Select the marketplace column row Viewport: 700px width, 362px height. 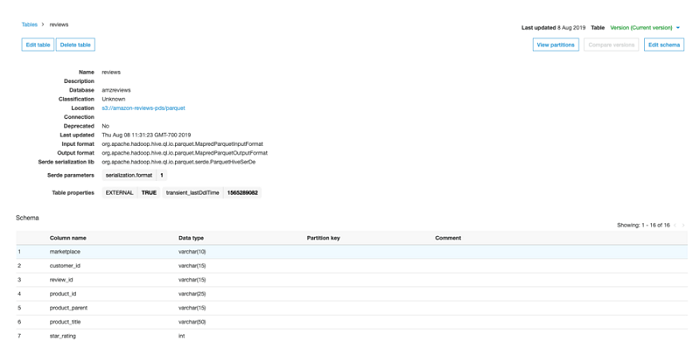[352, 252]
